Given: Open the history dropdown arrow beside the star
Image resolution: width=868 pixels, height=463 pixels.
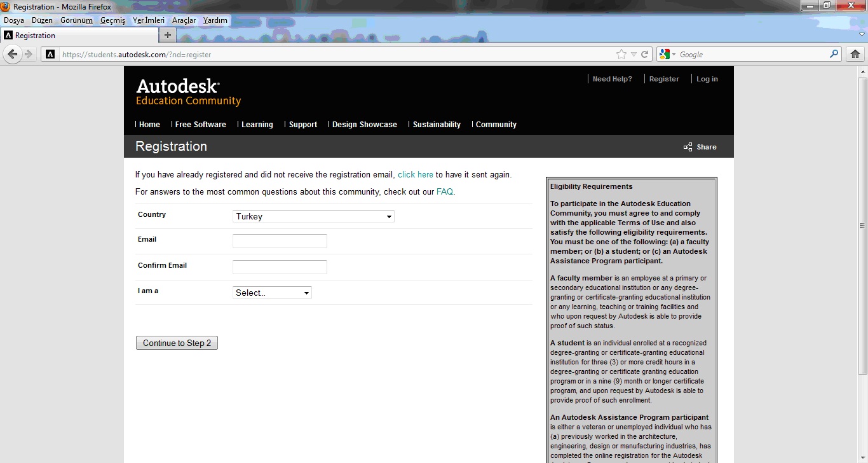Looking at the screenshot, I should (633, 55).
